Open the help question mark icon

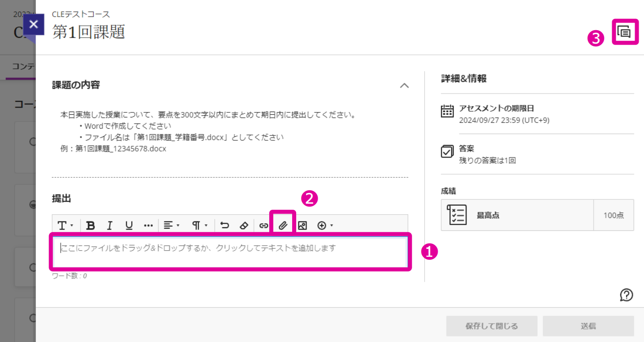click(x=626, y=295)
